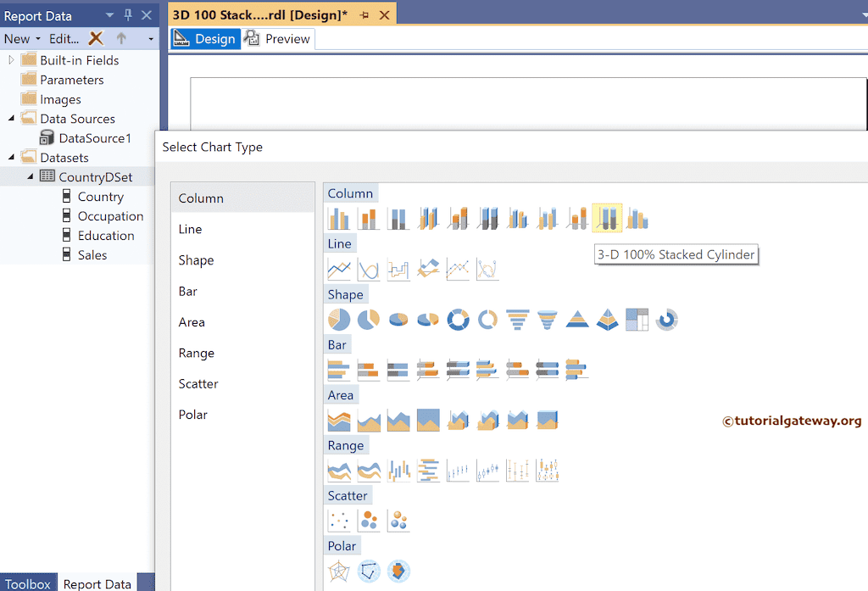
Task: Choose the Stacked Bar chart icon
Action: pos(369,370)
